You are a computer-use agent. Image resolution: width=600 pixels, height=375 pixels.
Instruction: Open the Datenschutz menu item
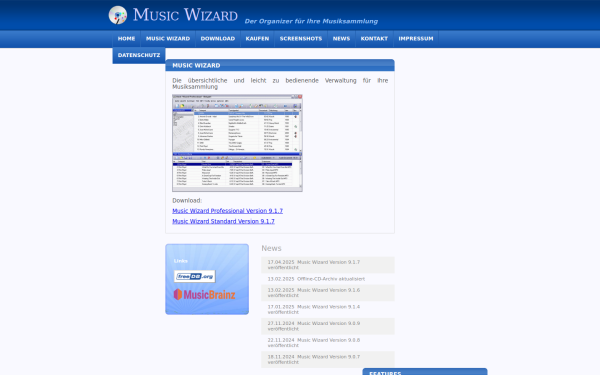tap(139, 55)
